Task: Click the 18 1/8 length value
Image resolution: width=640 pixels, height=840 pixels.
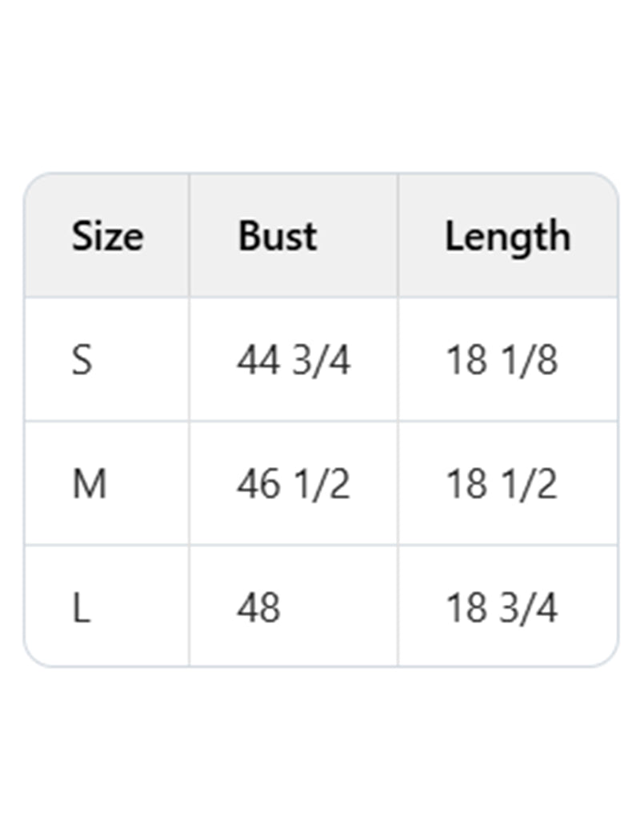Action: pyautogui.click(x=501, y=361)
